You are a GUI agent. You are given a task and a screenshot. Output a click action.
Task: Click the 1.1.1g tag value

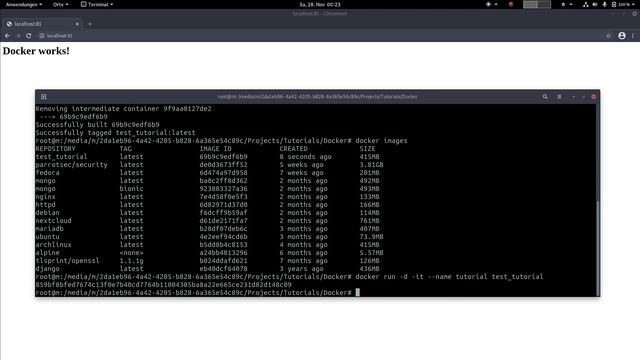[131, 261]
